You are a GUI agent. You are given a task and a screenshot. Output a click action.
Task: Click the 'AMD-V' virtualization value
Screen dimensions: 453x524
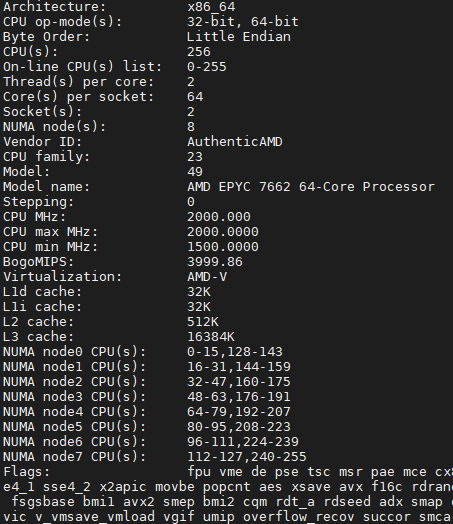tap(207, 277)
